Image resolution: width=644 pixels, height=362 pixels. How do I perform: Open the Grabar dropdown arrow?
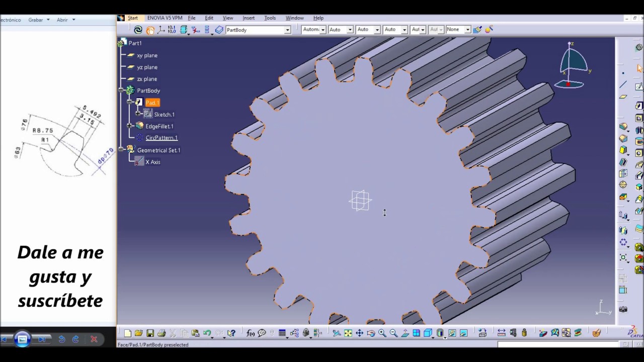(48, 20)
